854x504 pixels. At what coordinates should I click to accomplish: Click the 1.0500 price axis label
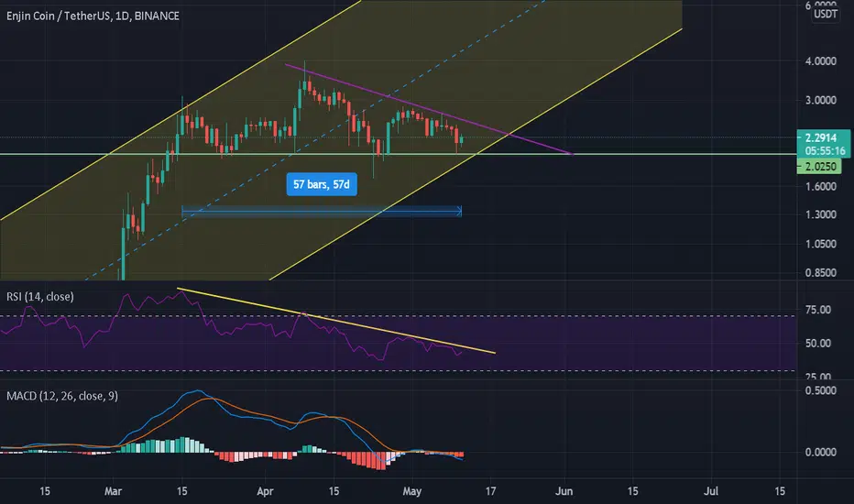(x=820, y=244)
